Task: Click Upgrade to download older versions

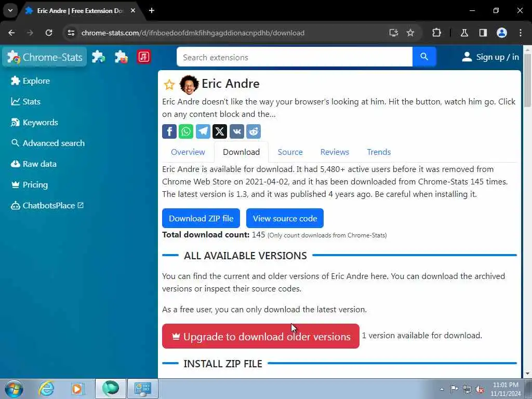Action: click(x=261, y=336)
